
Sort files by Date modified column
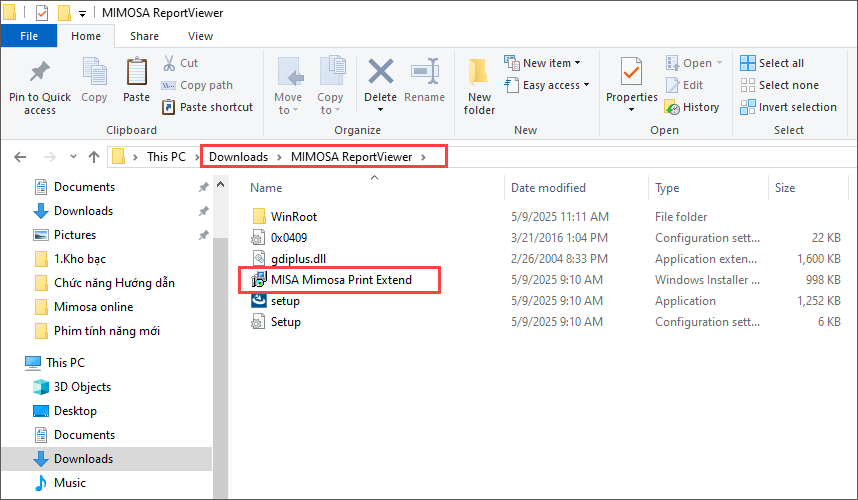pyautogui.click(x=548, y=188)
